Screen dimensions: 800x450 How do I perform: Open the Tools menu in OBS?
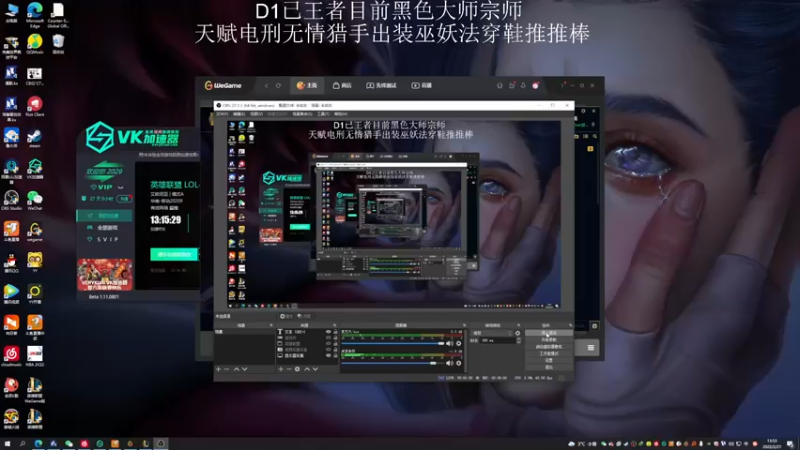point(323,114)
